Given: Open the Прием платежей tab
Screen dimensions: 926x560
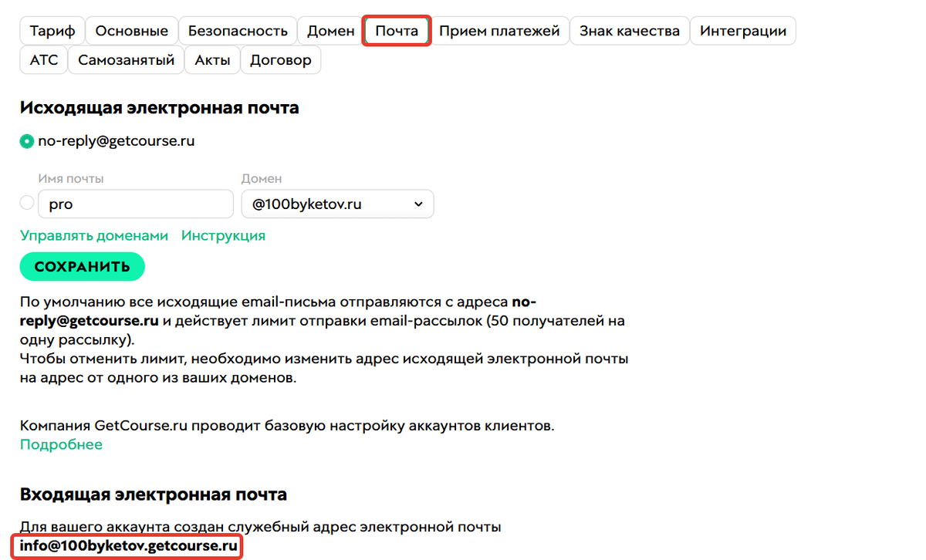Looking at the screenshot, I should point(499,32).
